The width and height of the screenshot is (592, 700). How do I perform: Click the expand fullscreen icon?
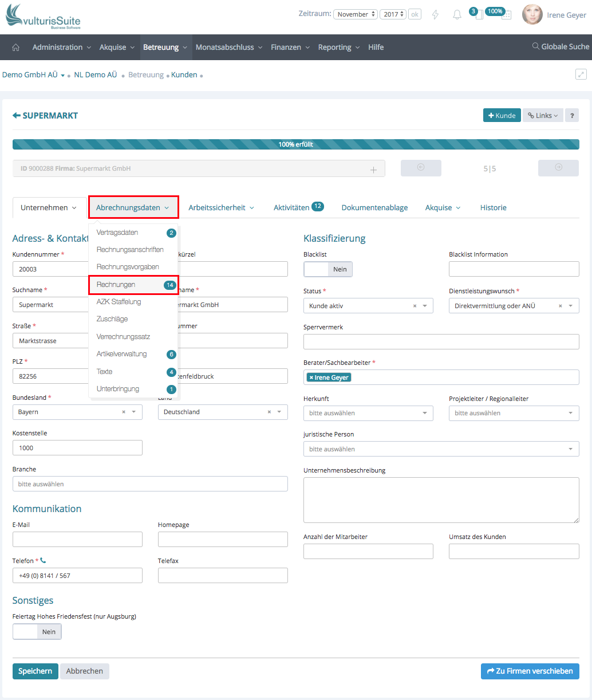tap(581, 74)
